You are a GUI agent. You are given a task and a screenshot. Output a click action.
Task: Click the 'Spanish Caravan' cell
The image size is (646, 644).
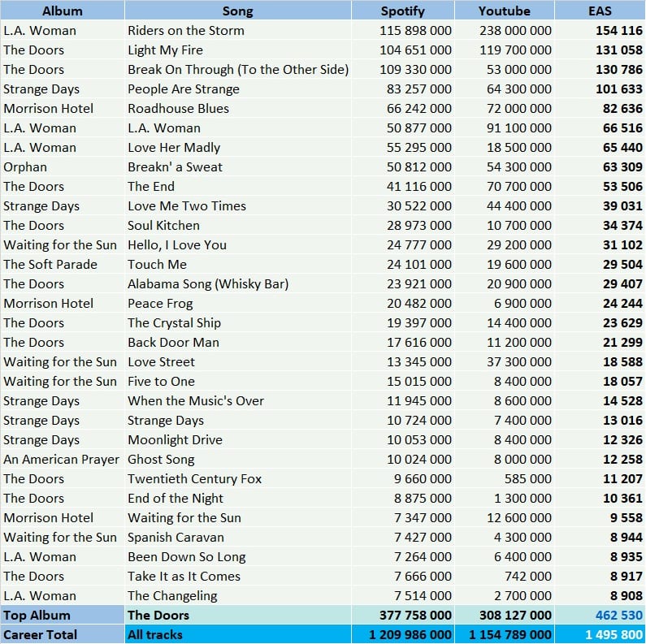coord(238,537)
